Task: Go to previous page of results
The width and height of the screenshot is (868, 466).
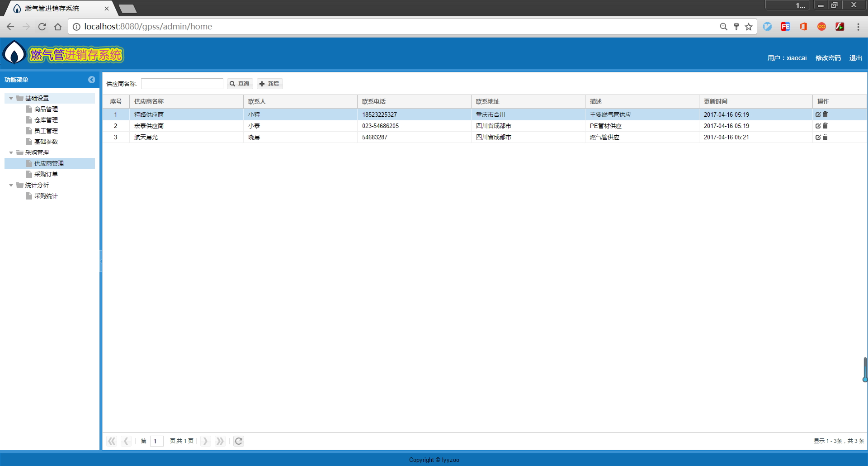Action: (126, 441)
